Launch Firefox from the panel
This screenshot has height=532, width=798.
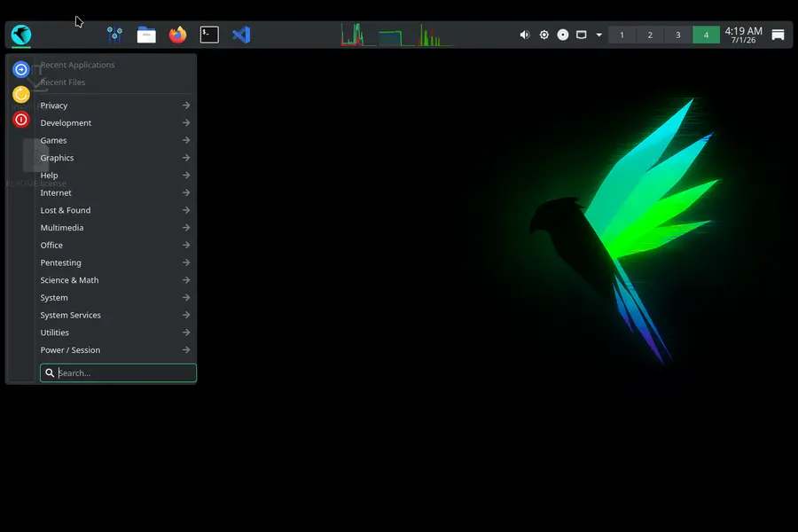[x=177, y=35]
